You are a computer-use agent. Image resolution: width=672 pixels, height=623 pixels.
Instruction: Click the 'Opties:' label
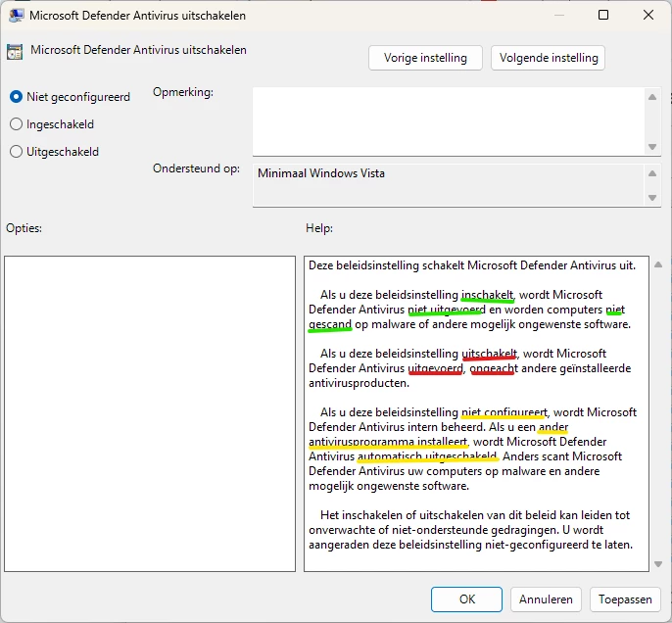tap(24, 228)
